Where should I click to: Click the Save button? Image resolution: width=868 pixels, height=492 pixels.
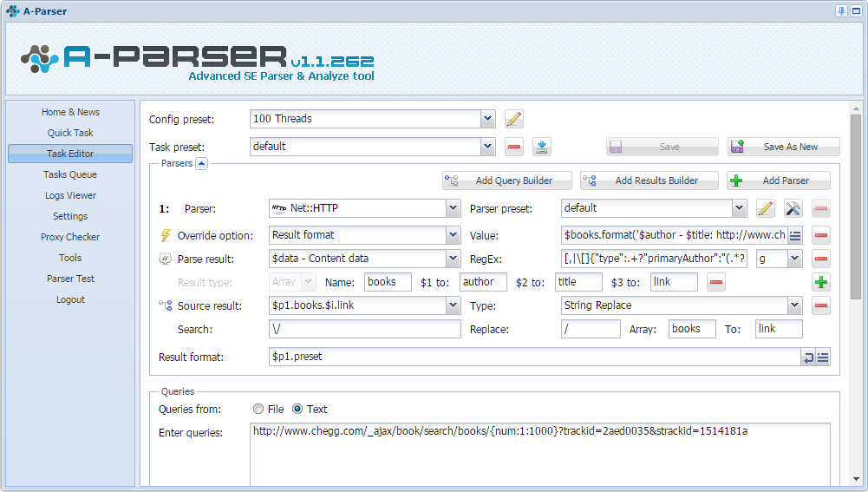point(662,147)
